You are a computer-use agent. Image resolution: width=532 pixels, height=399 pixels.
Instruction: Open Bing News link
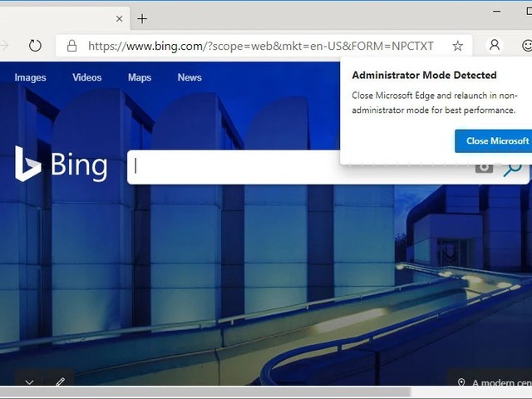click(x=190, y=77)
